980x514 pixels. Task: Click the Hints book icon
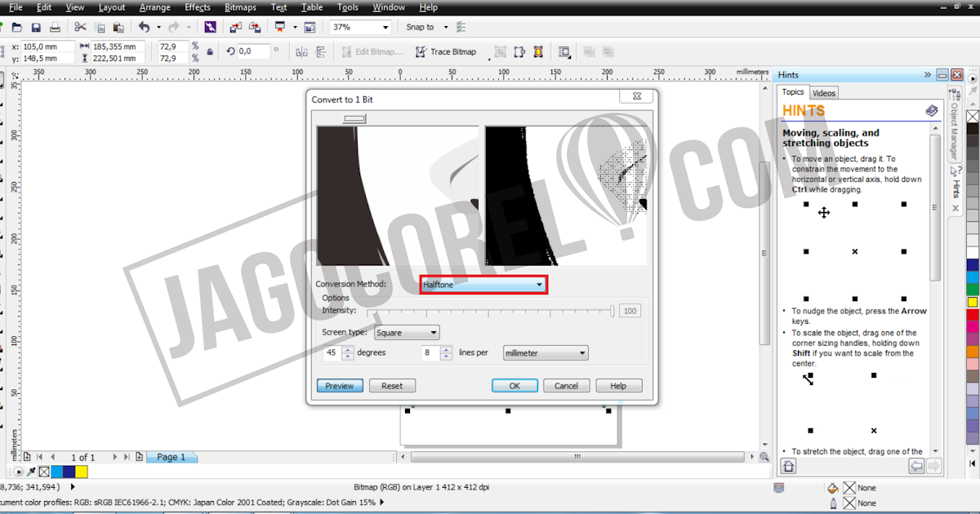[x=932, y=110]
